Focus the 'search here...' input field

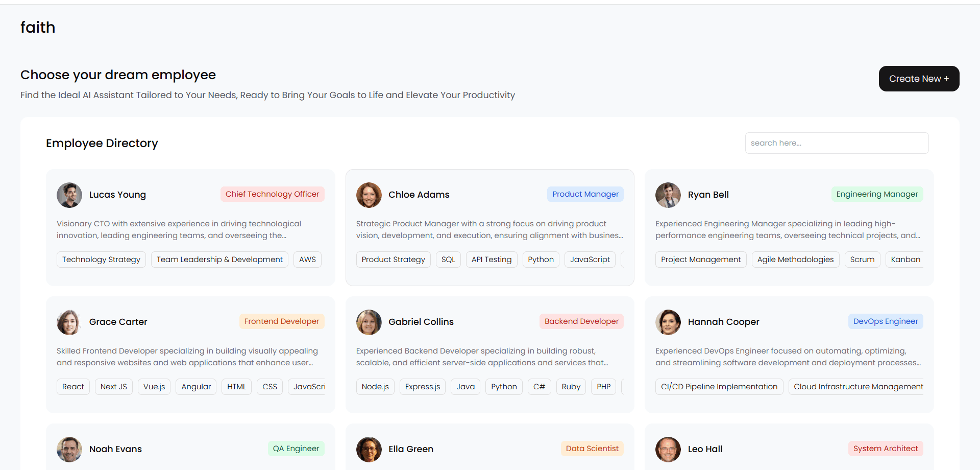point(837,143)
